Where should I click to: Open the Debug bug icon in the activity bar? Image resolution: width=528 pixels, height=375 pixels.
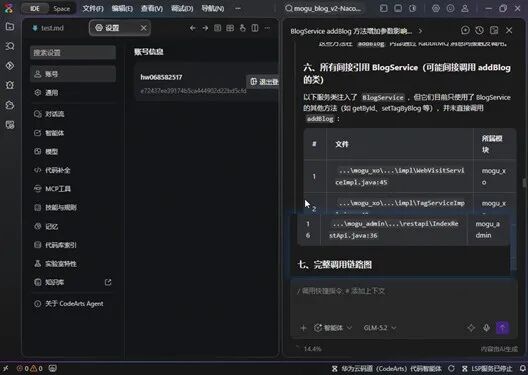[x=10, y=85]
